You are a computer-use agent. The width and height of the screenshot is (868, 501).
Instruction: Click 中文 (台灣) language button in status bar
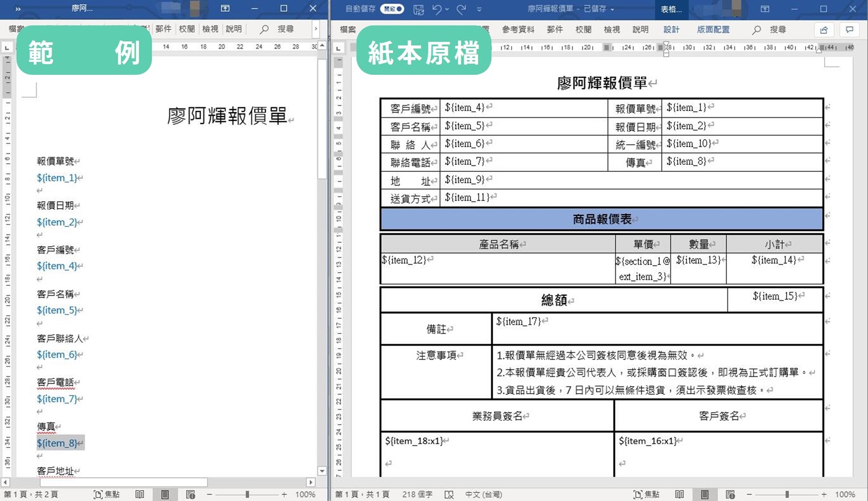pyautogui.click(x=483, y=494)
